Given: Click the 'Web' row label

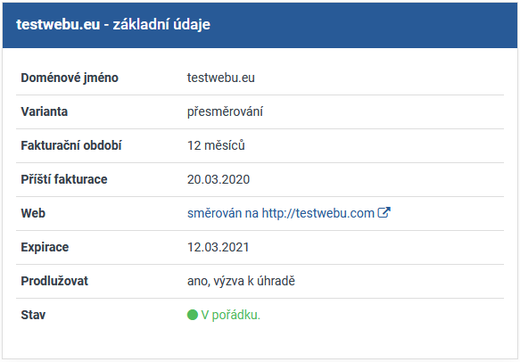Looking at the screenshot, I should [33, 213].
